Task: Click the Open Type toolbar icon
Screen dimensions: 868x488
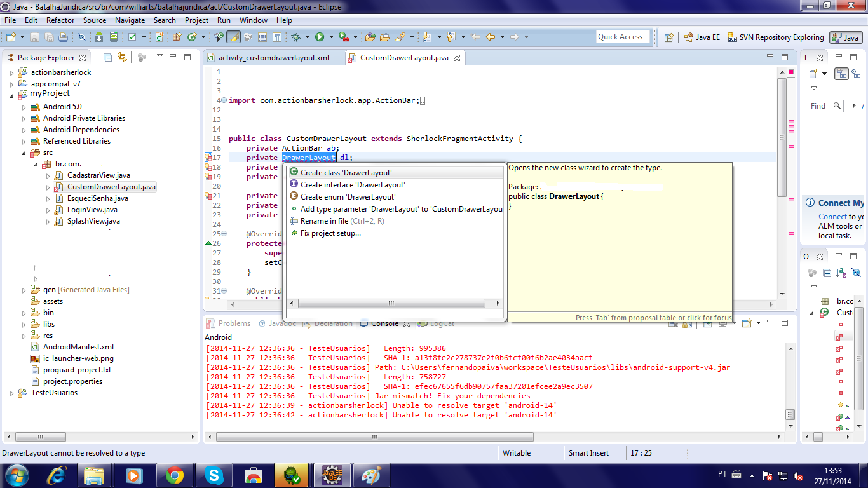Action: [370, 37]
